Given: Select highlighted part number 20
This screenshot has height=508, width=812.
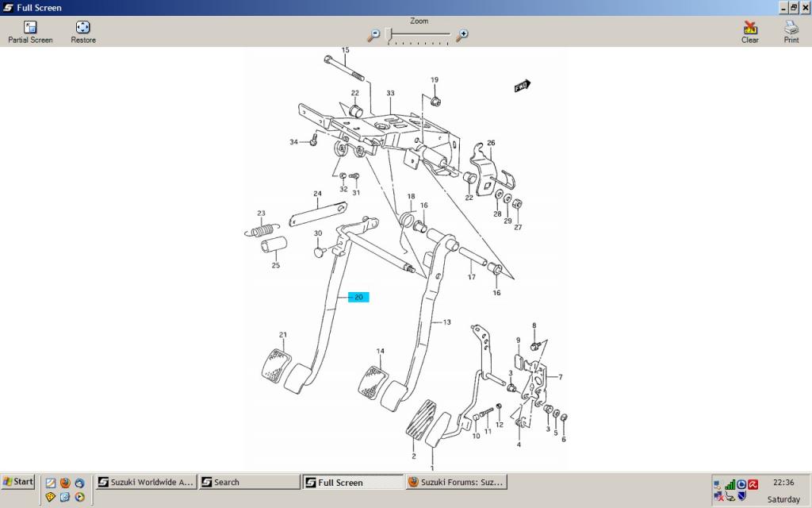Looking at the screenshot, I should [x=358, y=298].
